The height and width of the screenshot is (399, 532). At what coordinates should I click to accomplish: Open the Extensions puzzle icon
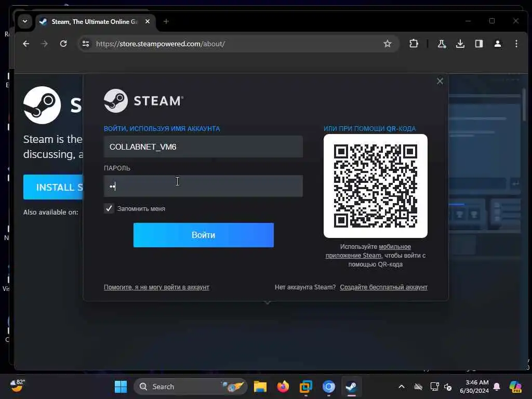[x=414, y=44]
